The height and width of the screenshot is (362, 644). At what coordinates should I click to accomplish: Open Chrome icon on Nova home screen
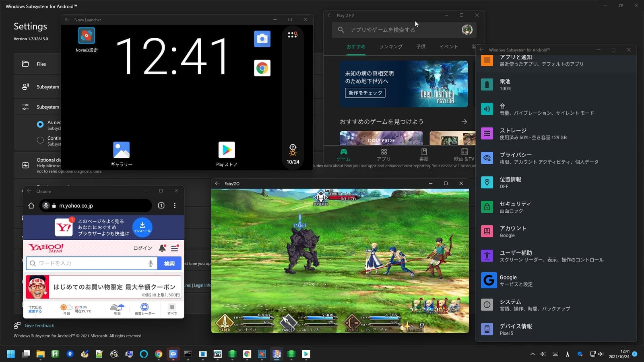tap(262, 68)
